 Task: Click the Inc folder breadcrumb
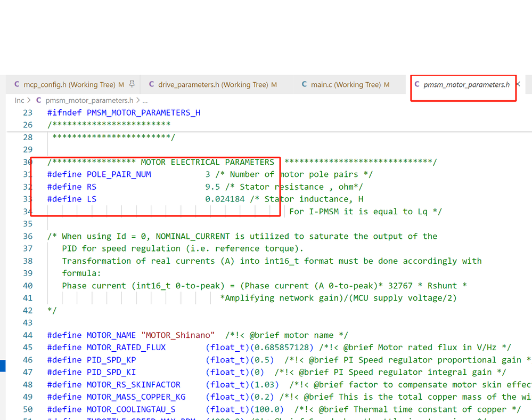pos(19,100)
